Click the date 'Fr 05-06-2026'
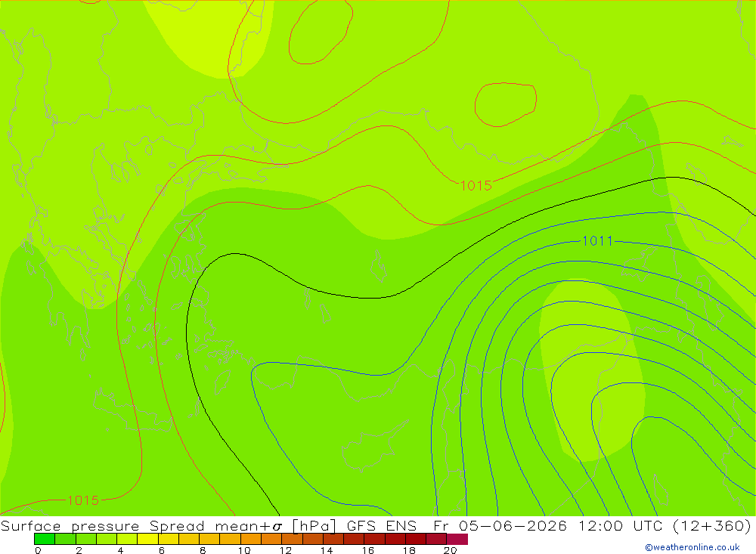The width and height of the screenshot is (756, 554). tap(500, 525)
